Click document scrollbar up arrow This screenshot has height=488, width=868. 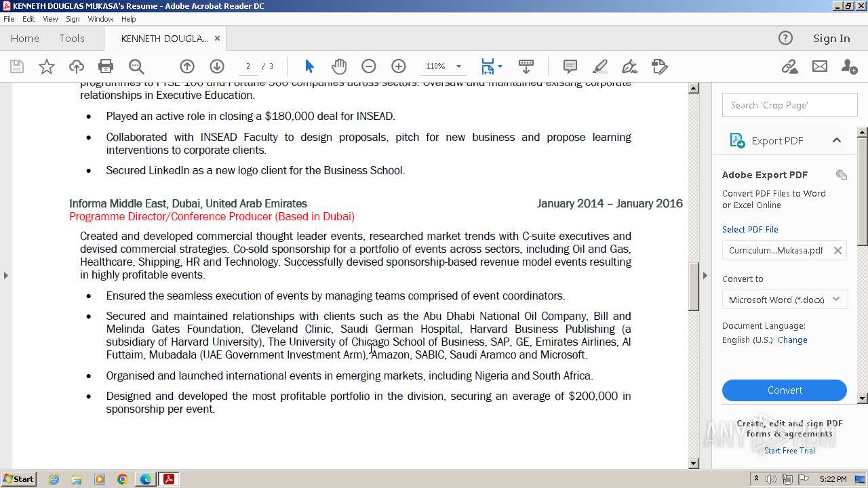click(694, 88)
